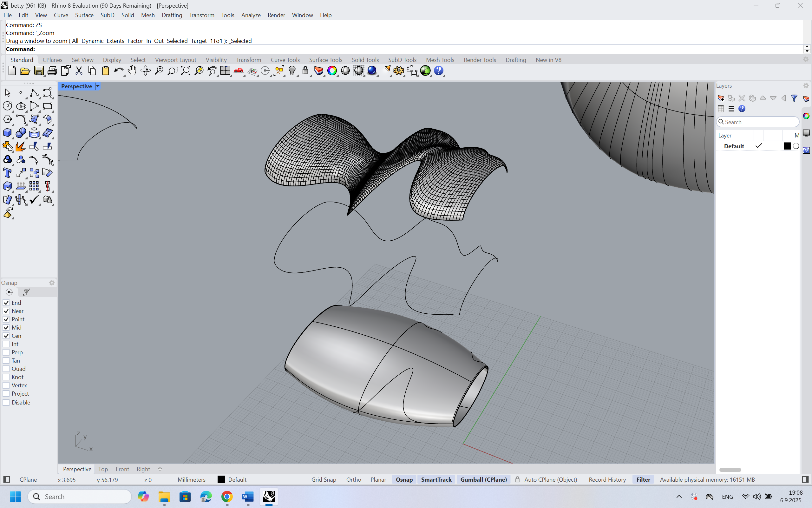Viewport: 812px width, 508px height.
Task: Enable the Tan osnap checkbox
Action: [6, 360]
